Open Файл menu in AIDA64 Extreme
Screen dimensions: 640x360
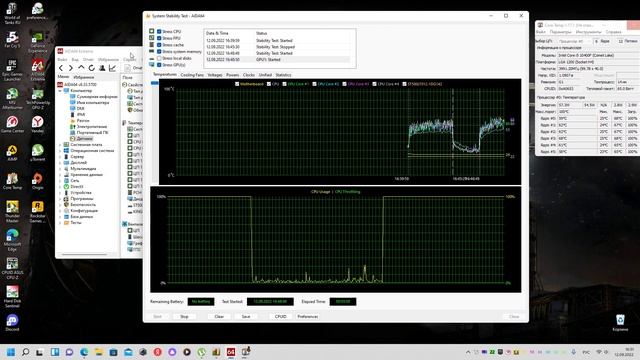62,60
